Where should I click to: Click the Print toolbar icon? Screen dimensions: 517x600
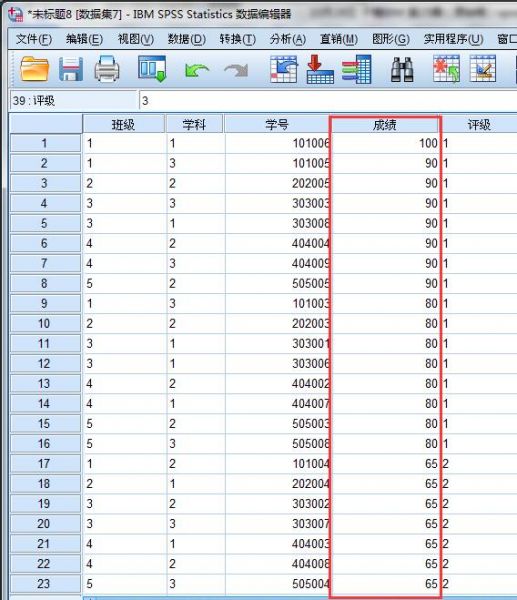[x=107, y=69]
